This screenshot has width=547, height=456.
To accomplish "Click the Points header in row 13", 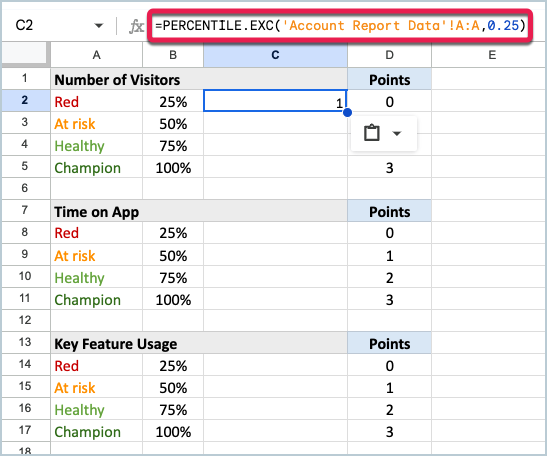I will [389, 343].
